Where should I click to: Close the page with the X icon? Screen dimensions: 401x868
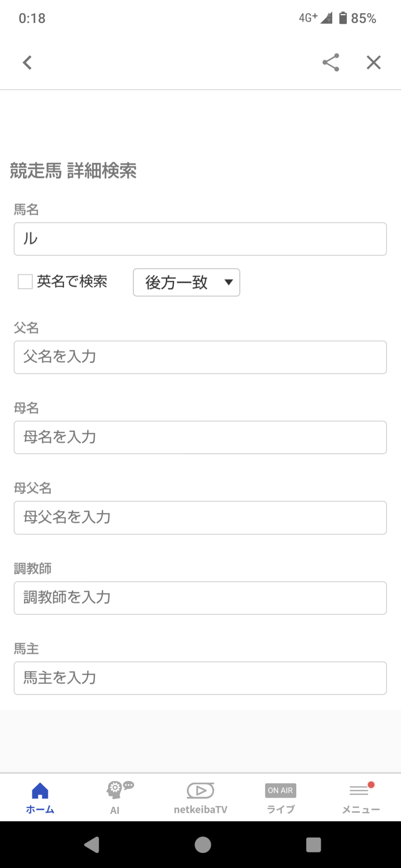[x=374, y=62]
